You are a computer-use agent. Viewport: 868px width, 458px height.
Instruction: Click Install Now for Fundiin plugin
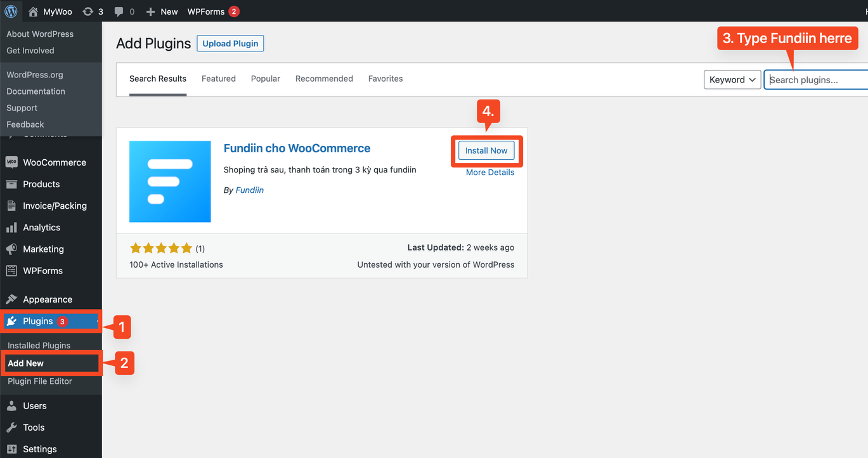(486, 150)
